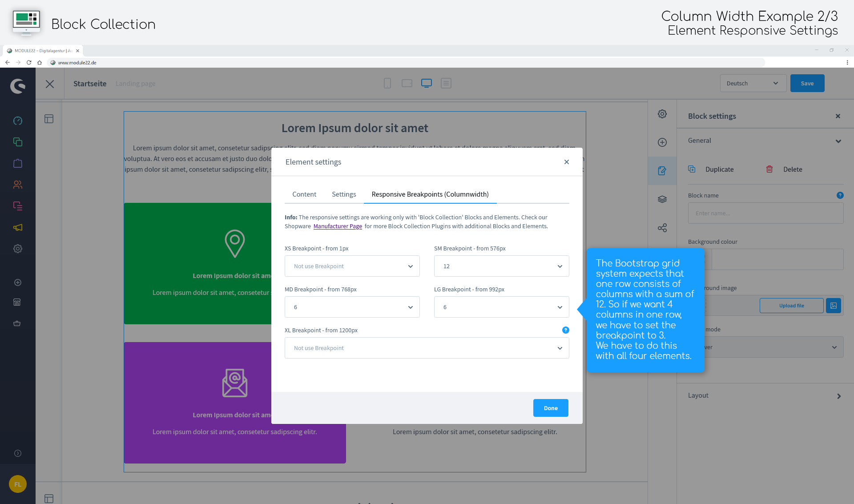Select Responsive Breakpoints (Columnwidth) tab
854x504 pixels.
430,194
